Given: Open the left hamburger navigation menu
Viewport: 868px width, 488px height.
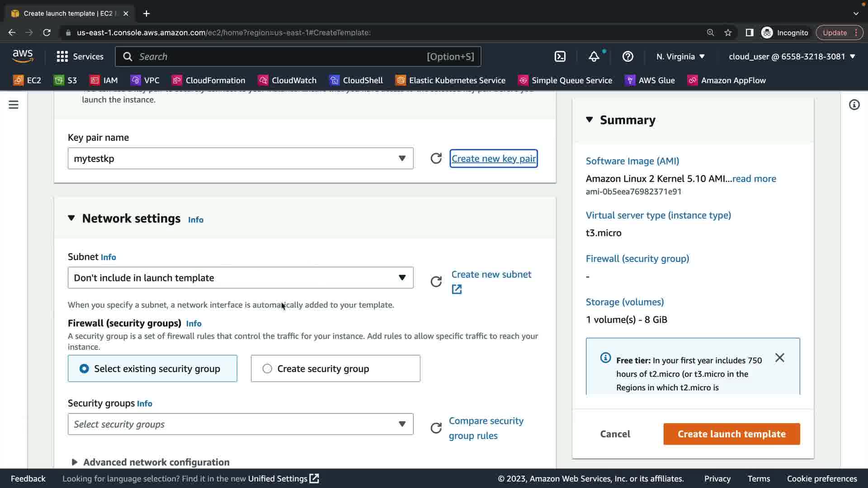Looking at the screenshot, I should (14, 105).
